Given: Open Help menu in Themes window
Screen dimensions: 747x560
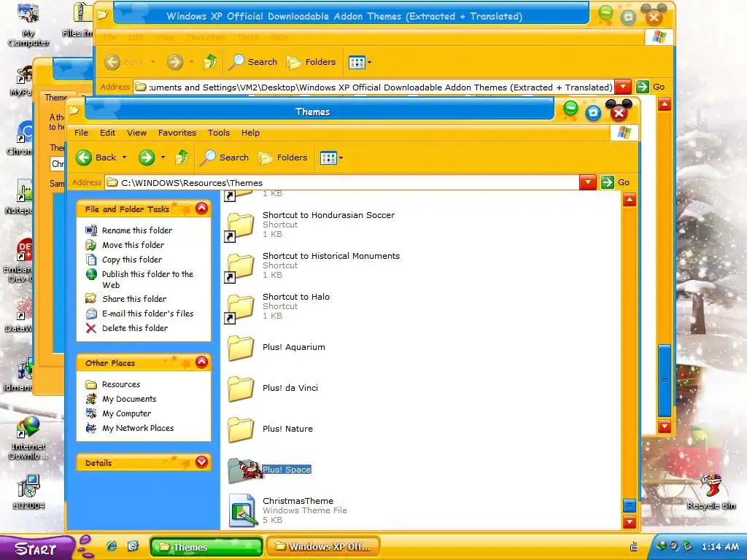Looking at the screenshot, I should 251,133.
